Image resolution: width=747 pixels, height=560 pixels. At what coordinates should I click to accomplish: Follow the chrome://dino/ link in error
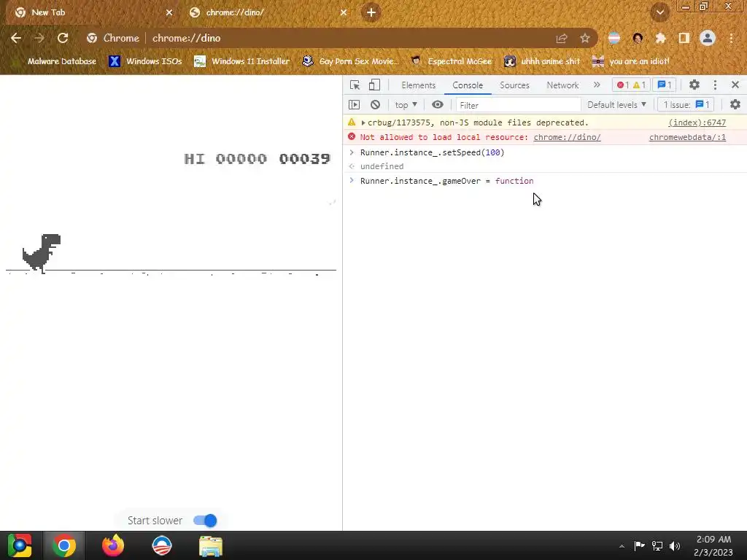tap(567, 137)
